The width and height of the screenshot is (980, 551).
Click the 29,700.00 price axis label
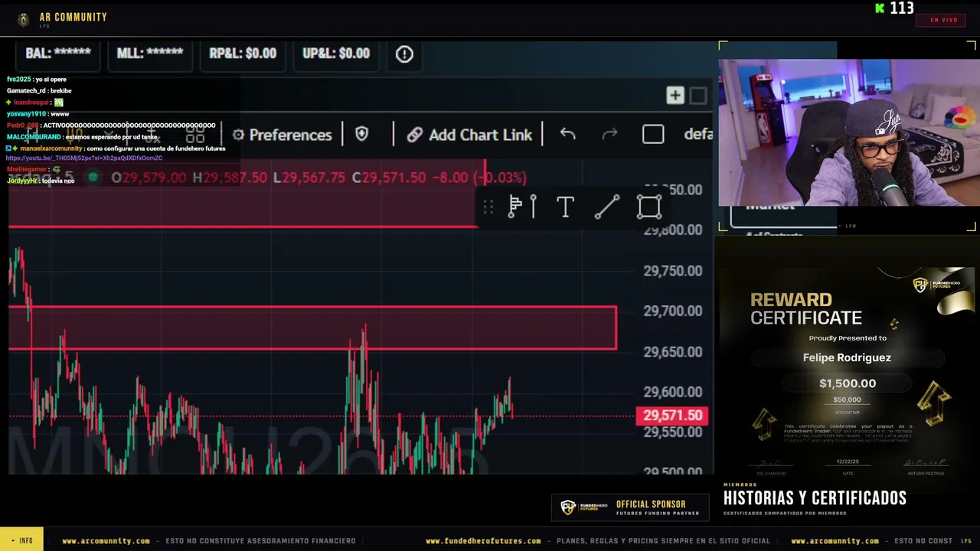[673, 311]
